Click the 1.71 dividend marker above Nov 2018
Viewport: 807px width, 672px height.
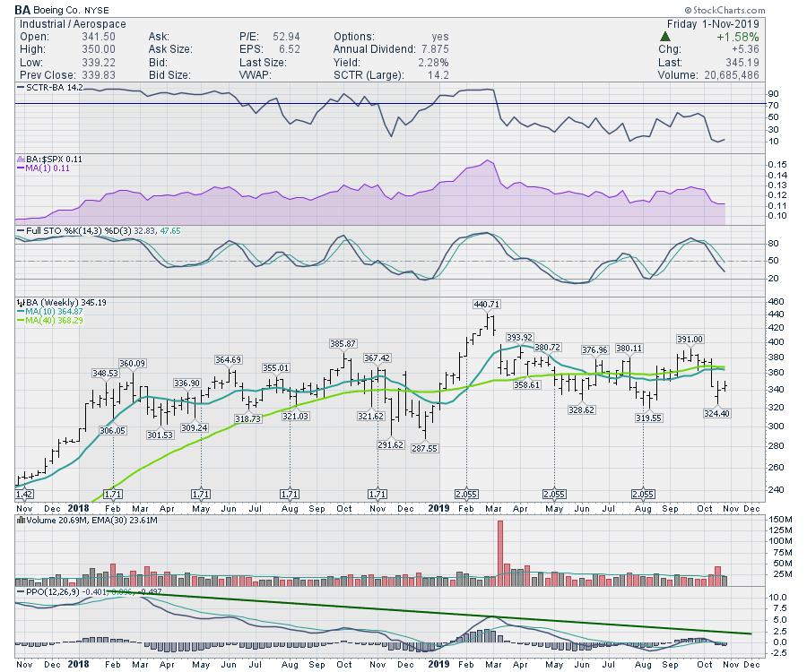pos(377,494)
